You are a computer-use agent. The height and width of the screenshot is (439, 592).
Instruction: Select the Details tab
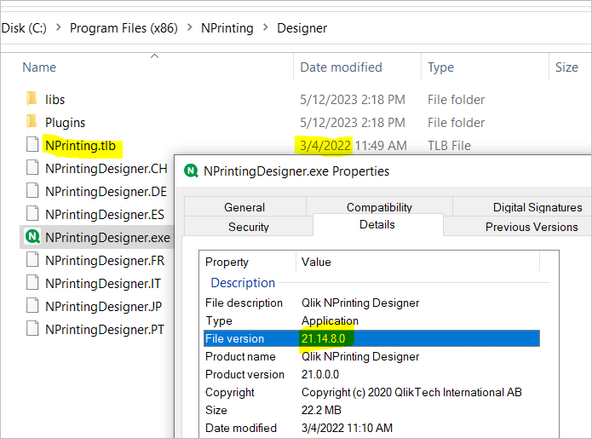[377, 225]
